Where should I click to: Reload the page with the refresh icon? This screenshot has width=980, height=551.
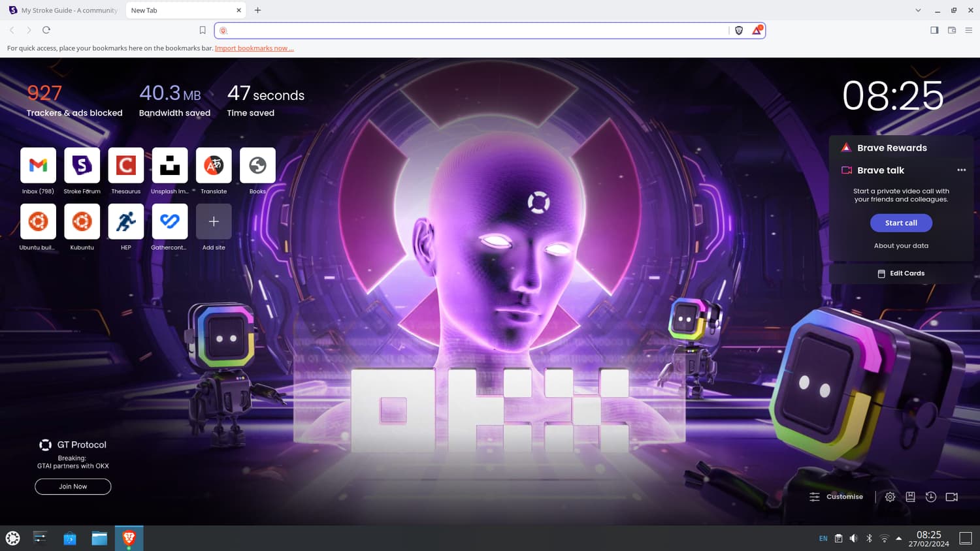[46, 30]
